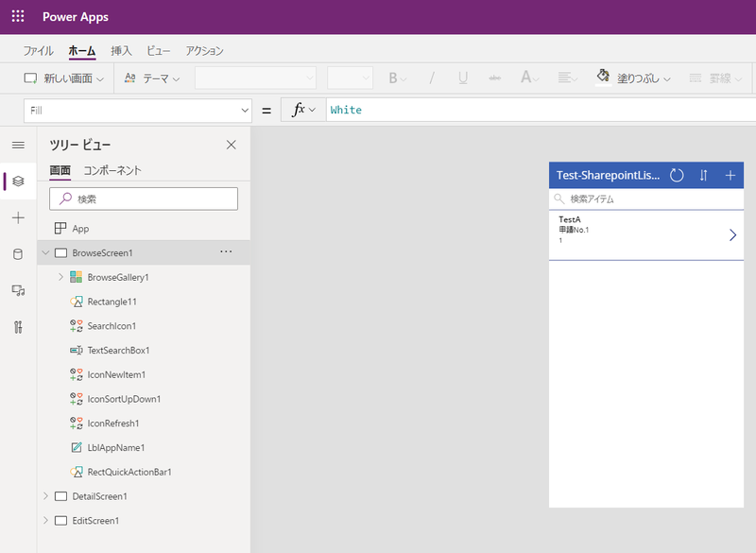Open the Data sources cylinder icon
Image resolution: width=756 pixels, height=553 pixels.
coord(18,254)
